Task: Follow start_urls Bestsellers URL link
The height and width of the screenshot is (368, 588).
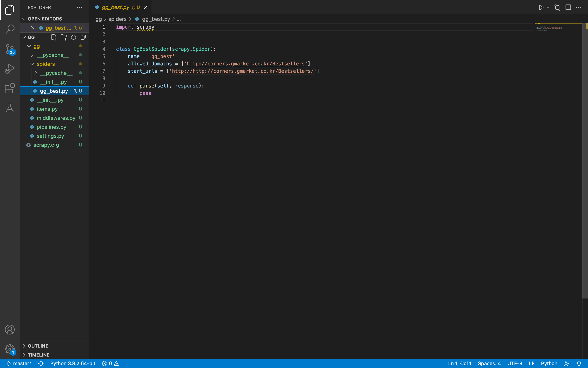Action: tap(243, 71)
